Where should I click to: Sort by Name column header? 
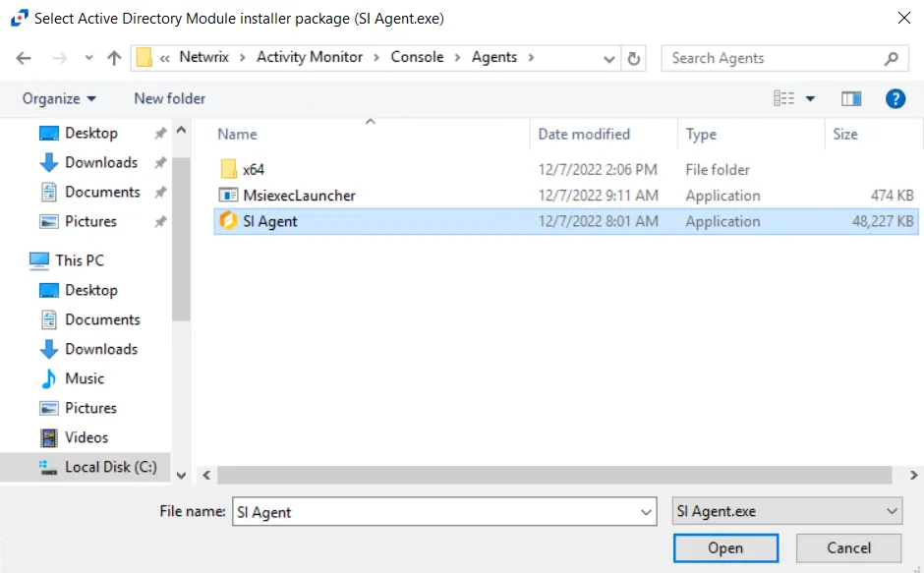tap(238, 135)
